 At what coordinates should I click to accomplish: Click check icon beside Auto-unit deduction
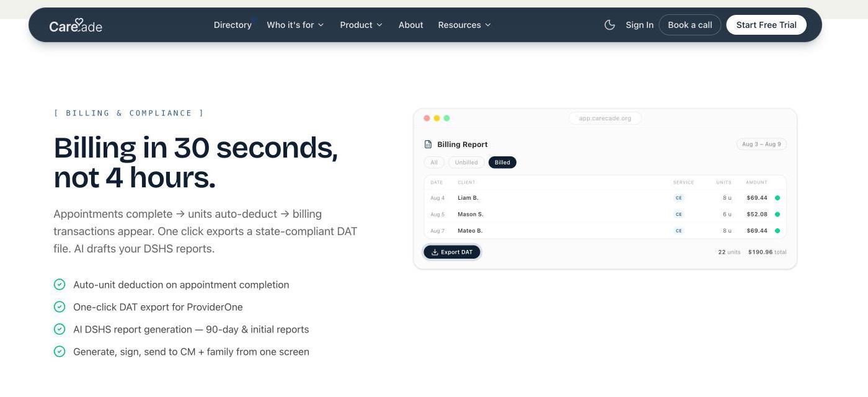pyautogui.click(x=60, y=284)
